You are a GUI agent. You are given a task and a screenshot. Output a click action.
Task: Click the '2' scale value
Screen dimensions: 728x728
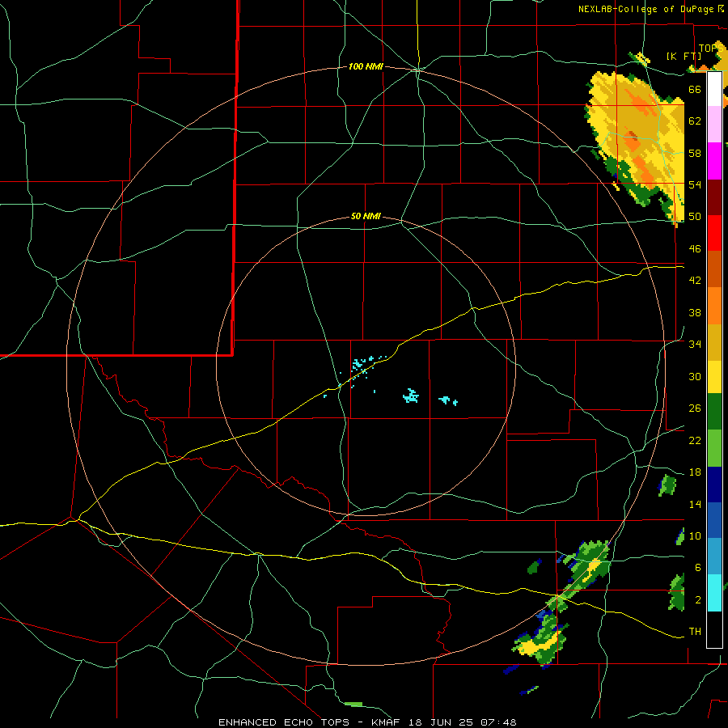click(x=698, y=600)
